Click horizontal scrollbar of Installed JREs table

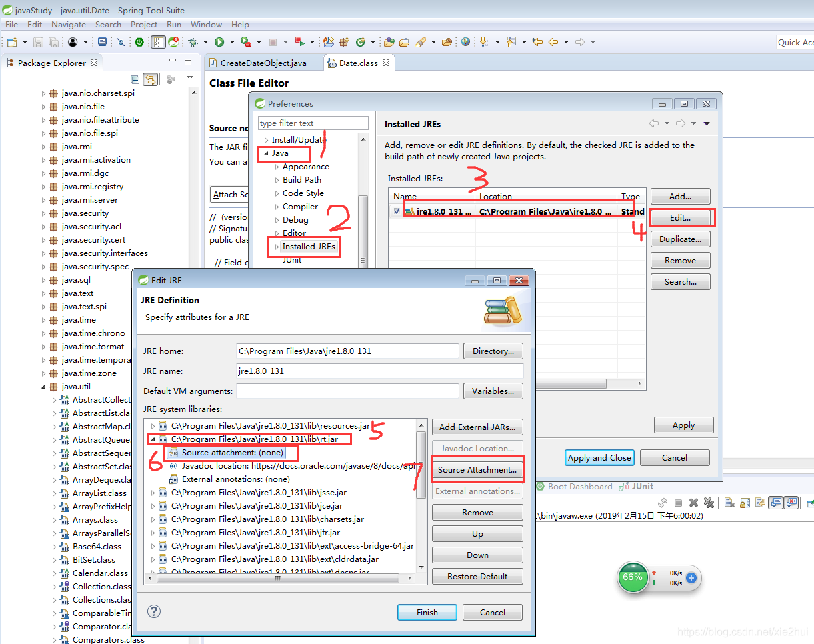(x=517, y=384)
